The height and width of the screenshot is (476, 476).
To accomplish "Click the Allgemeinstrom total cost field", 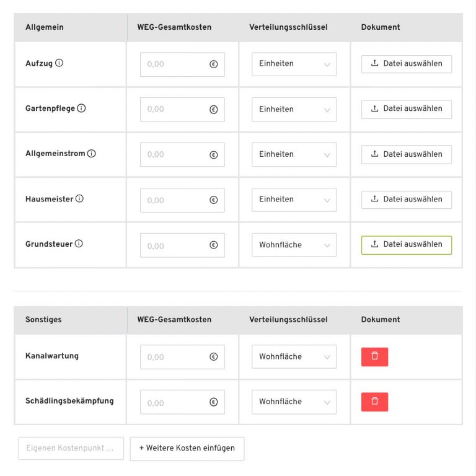I will (x=176, y=154).
